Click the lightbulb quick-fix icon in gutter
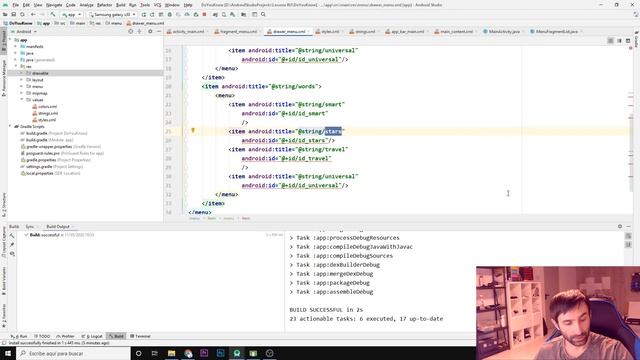This screenshot has width=640, height=360. [193, 131]
